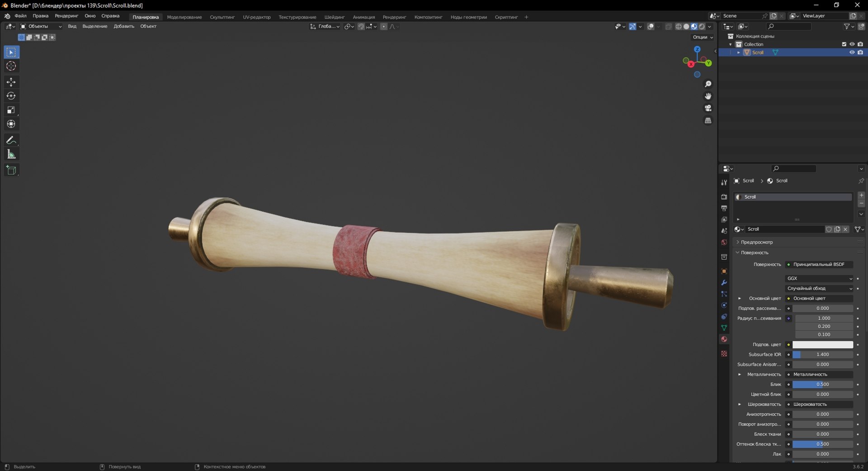868x471 pixels.
Task: Open the Modifiers wrench properties tab
Action: pos(724,282)
